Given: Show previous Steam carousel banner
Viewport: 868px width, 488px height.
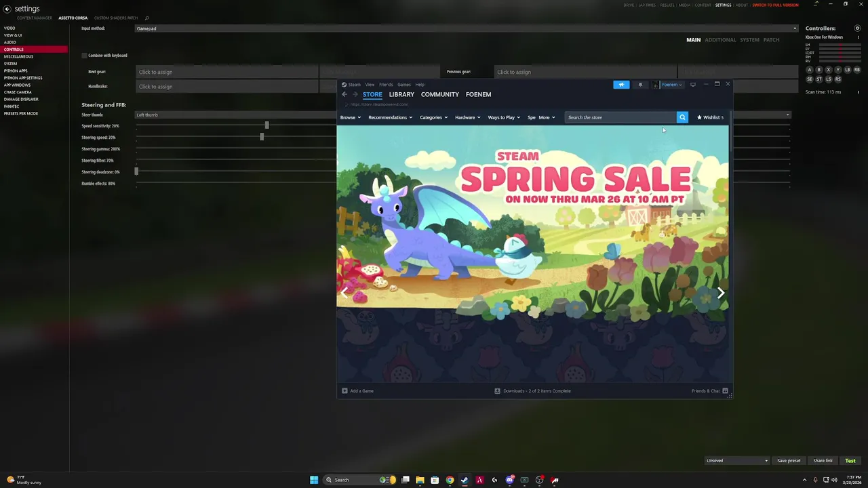Looking at the screenshot, I should [345, 293].
